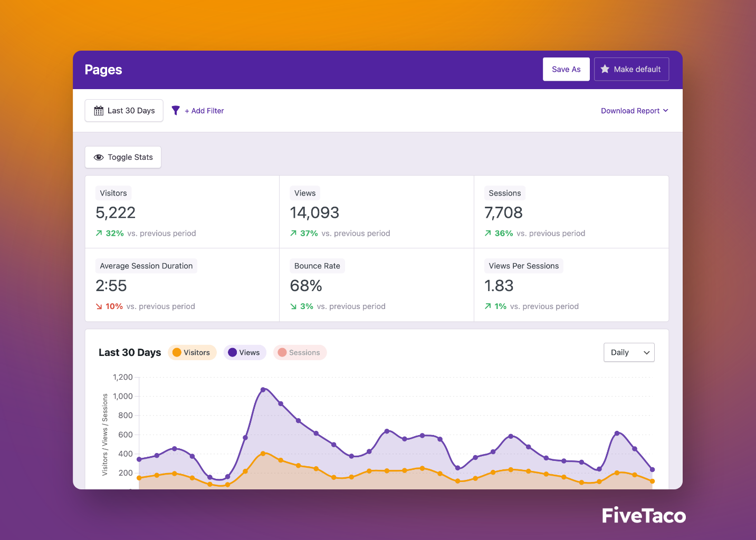
Task: Click the Toggle Stats button
Action: pos(123,157)
